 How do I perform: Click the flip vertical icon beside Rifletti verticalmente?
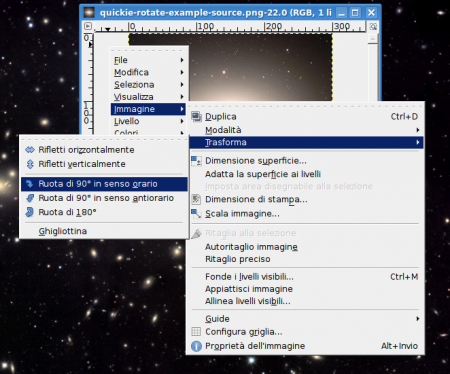[x=30, y=164]
